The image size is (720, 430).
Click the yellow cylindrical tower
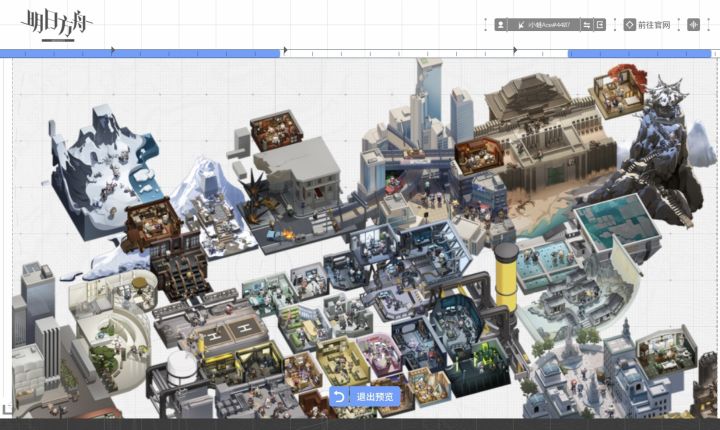pos(506,277)
